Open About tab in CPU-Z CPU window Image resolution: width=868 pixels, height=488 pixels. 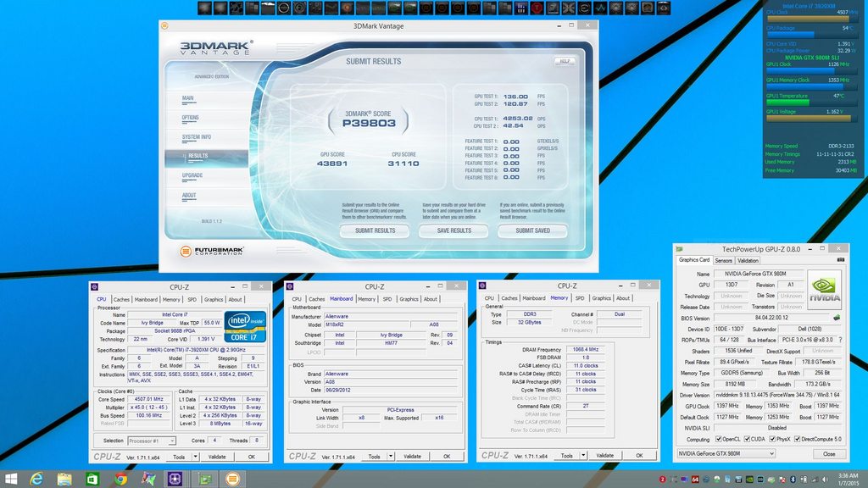tap(236, 299)
